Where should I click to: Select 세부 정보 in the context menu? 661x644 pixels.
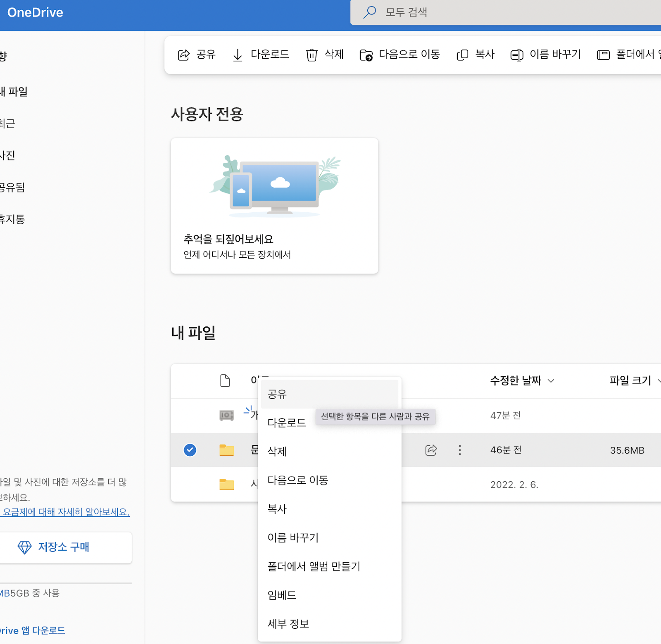pos(288,624)
